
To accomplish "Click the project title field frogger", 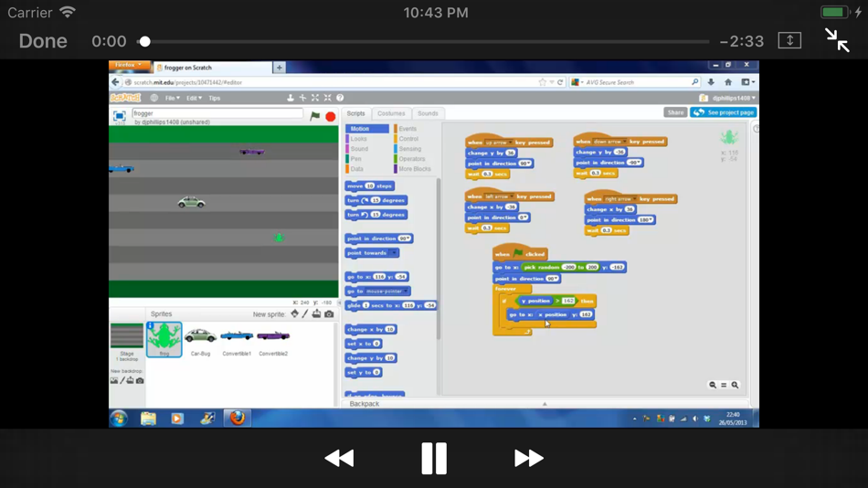I will point(217,113).
